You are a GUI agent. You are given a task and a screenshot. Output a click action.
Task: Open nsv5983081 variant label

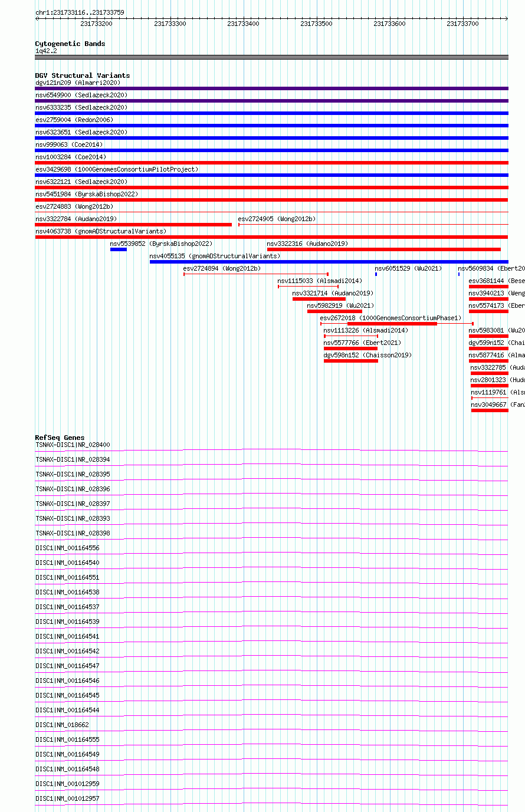(x=497, y=330)
